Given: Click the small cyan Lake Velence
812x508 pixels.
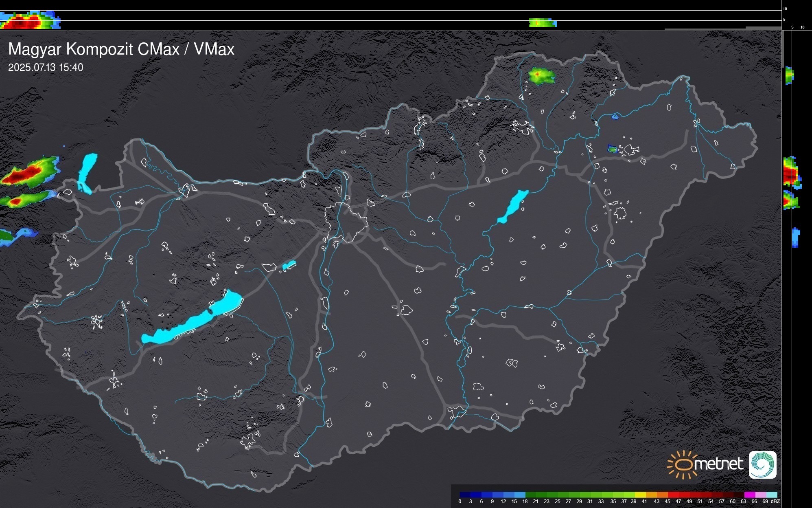Looking at the screenshot, I should click(289, 265).
